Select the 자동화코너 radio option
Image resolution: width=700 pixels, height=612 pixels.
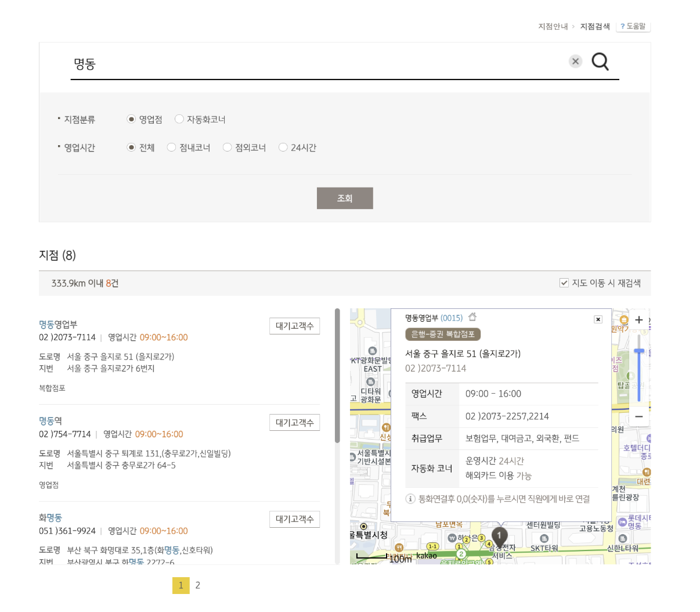[x=179, y=119]
